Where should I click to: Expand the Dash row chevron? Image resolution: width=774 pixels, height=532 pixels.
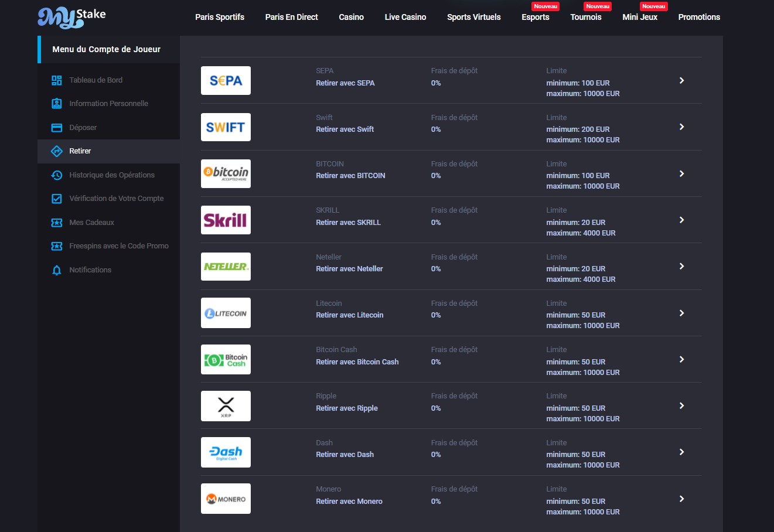pyautogui.click(x=681, y=452)
